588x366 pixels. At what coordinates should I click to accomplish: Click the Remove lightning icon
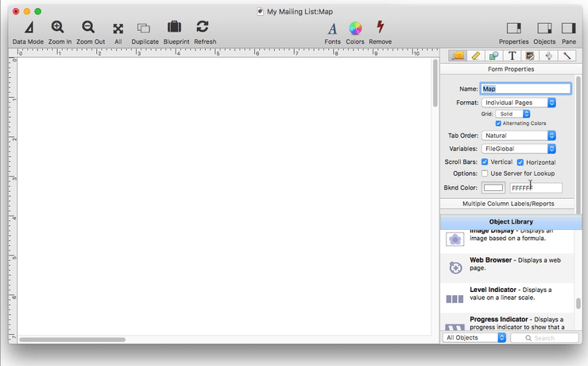tap(381, 27)
